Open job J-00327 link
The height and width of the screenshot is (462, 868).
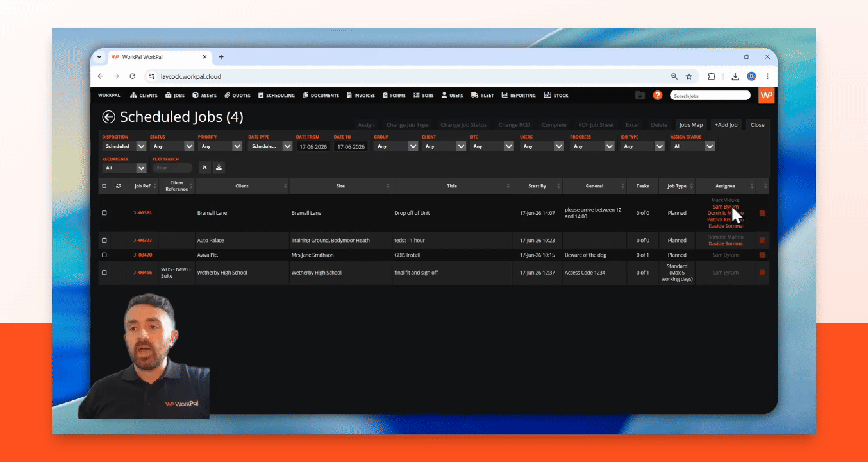(x=142, y=241)
